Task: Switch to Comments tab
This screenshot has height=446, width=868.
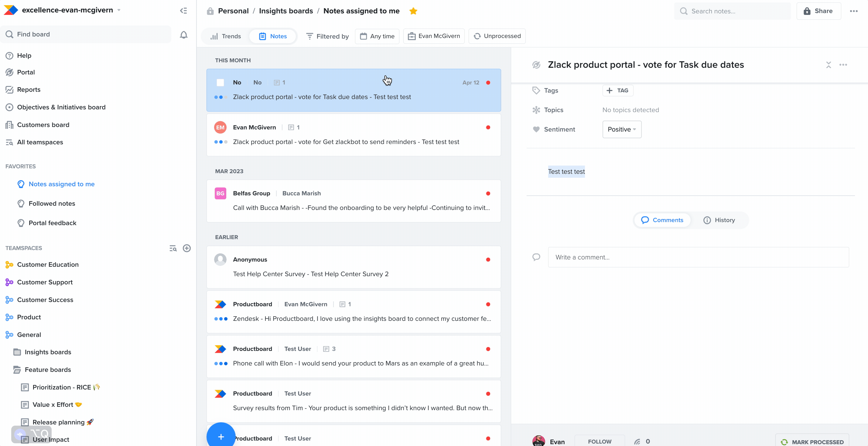Action: point(662,220)
